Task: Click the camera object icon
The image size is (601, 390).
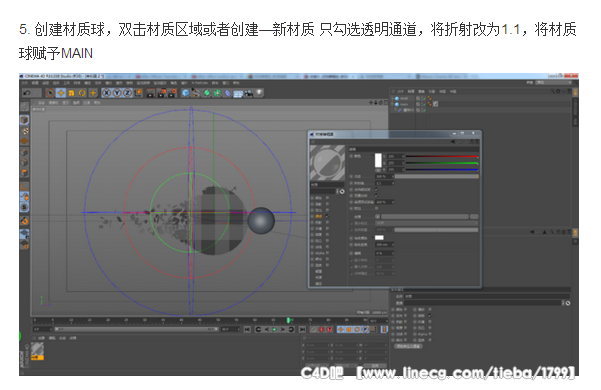Action: [x=249, y=93]
